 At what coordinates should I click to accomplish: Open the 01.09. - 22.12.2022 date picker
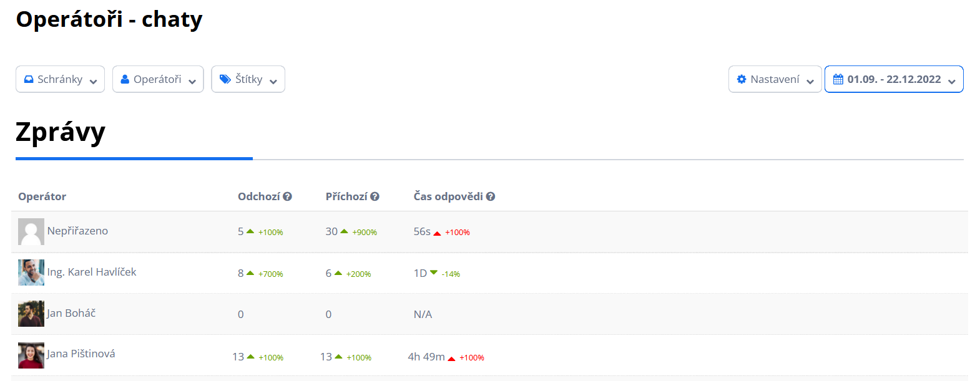coord(894,79)
